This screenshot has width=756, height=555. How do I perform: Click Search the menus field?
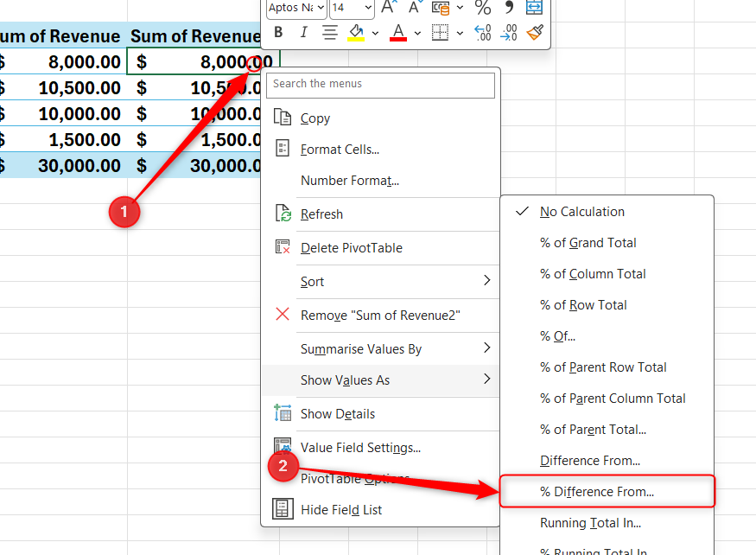click(380, 85)
